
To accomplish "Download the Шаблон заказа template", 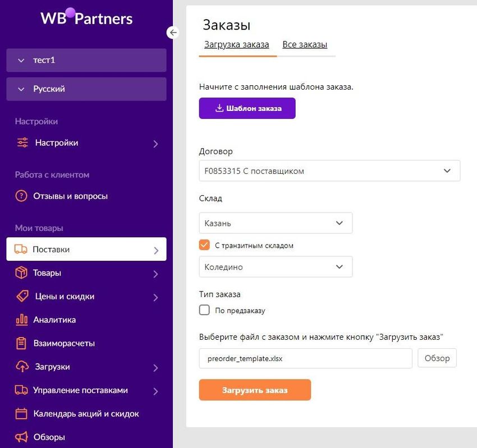I will point(247,108).
